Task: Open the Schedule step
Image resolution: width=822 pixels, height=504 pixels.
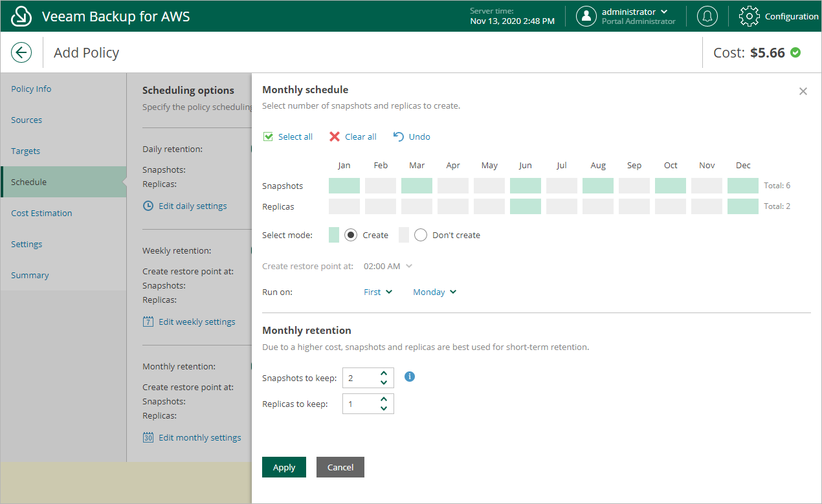Action: click(x=63, y=182)
